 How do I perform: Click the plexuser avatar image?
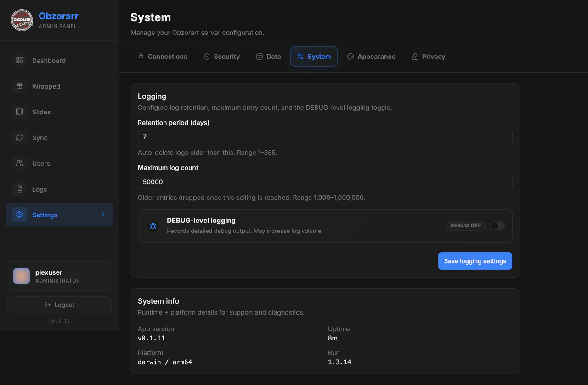(x=22, y=276)
